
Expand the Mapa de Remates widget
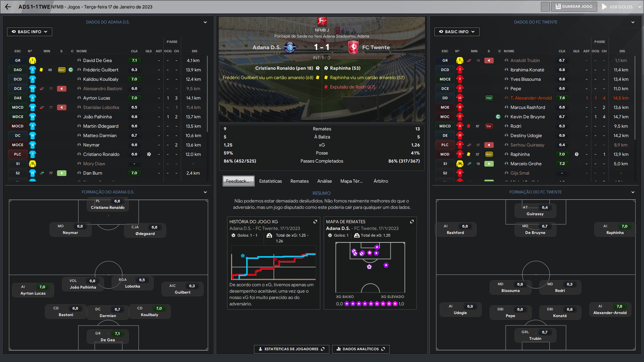412,222
